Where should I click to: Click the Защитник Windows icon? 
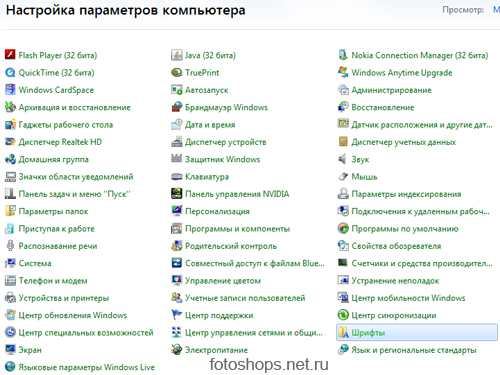coord(176,159)
